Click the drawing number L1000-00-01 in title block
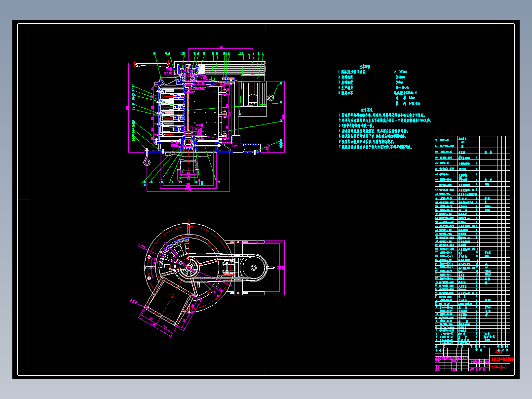Viewport: 532px width, 399px height. click(499, 367)
